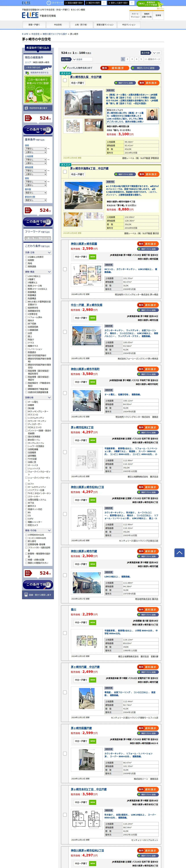Click the green 新着メルマガに登録 promo banner

[38, 89]
